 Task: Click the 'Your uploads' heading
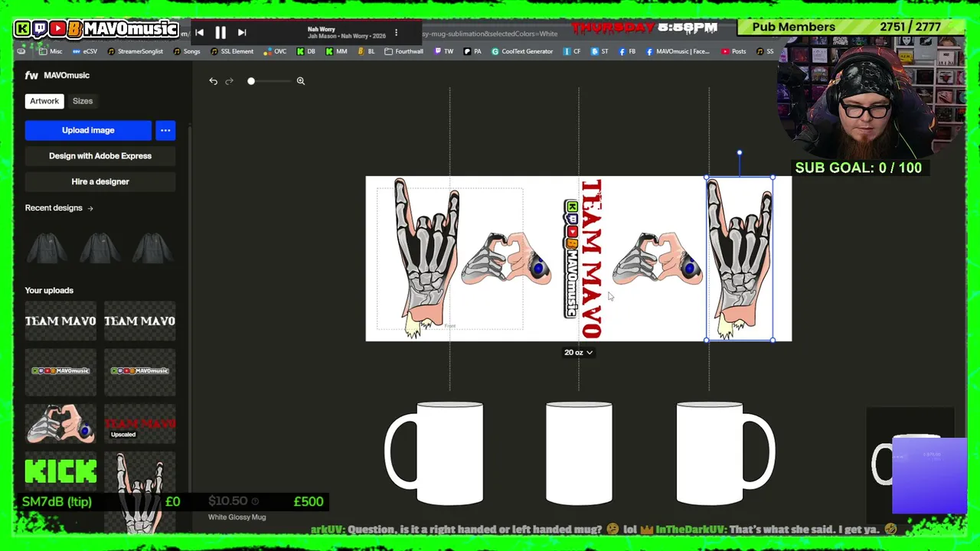[x=49, y=291]
